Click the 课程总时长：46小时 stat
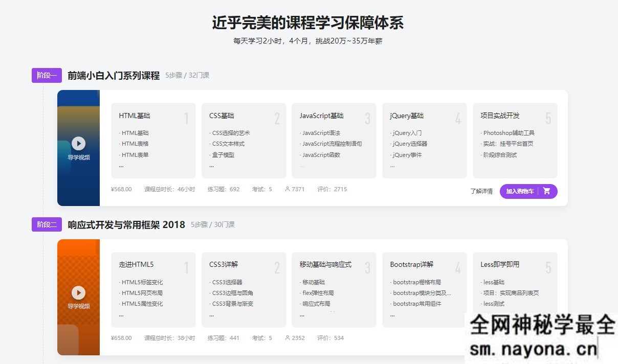The image size is (618, 364). coord(170,189)
